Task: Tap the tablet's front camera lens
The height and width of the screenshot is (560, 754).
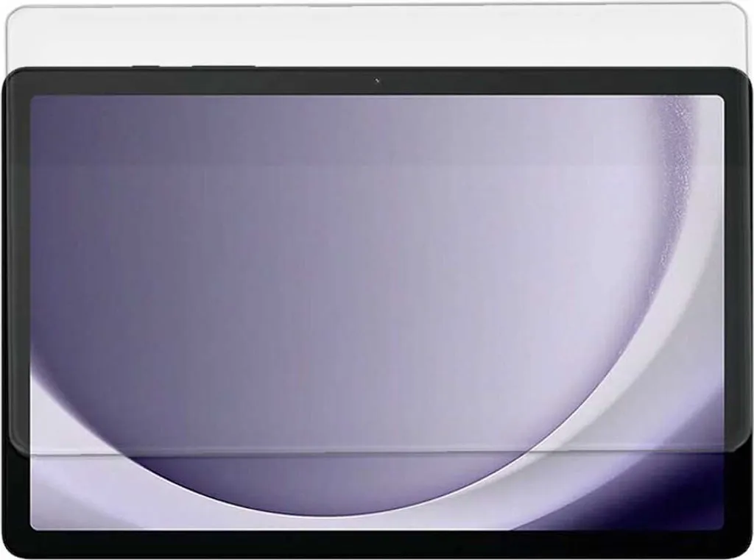Action: (x=377, y=81)
